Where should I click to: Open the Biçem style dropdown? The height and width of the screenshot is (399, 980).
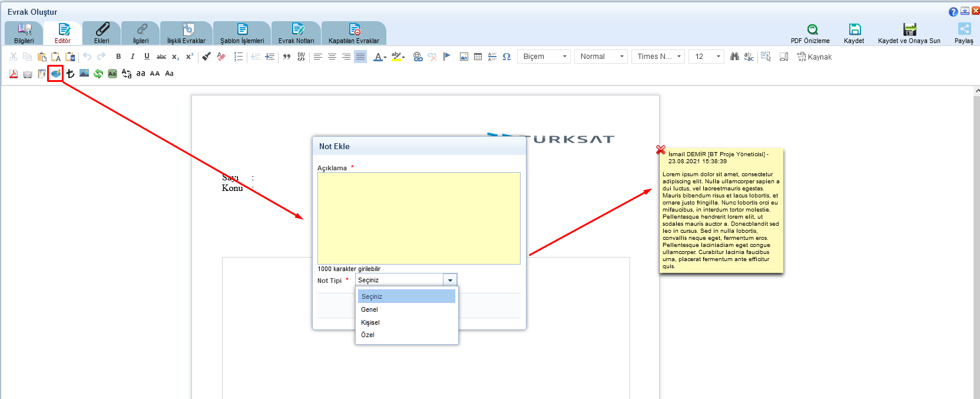pos(544,57)
